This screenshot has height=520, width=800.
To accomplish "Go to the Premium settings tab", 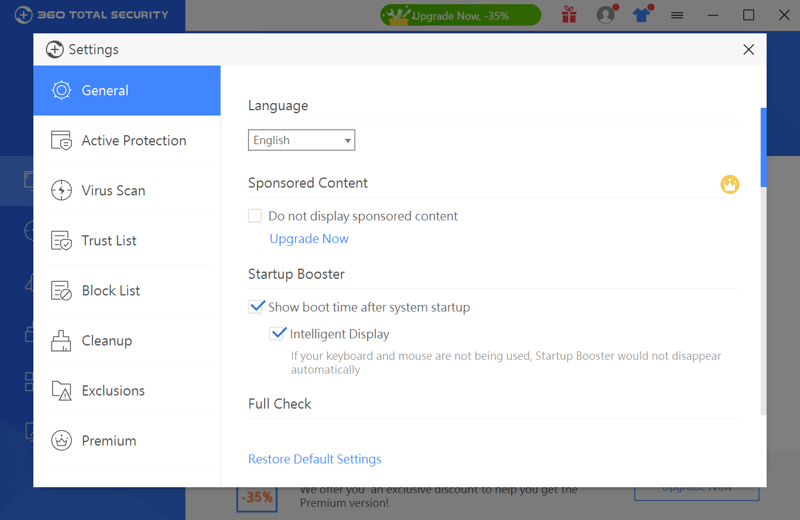I will (x=127, y=440).
